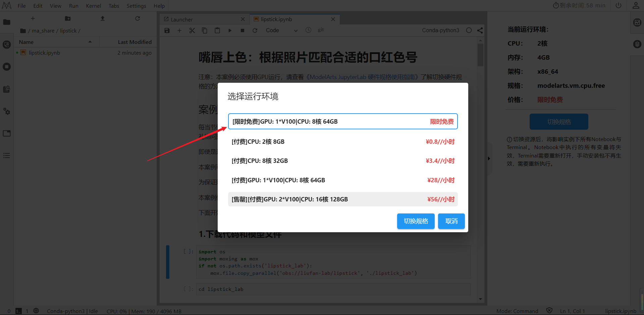Cancel the dialog with 取消 button

tap(451, 221)
